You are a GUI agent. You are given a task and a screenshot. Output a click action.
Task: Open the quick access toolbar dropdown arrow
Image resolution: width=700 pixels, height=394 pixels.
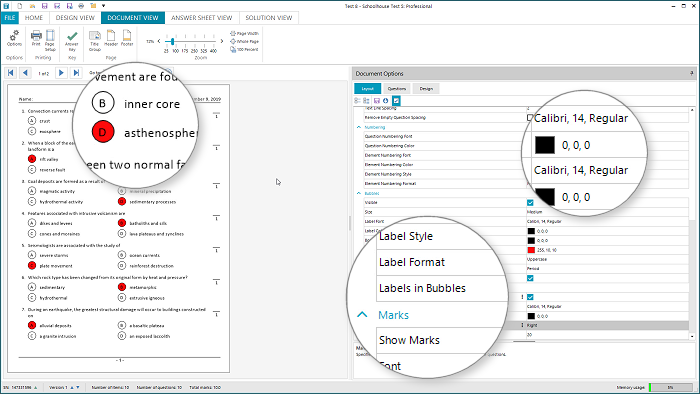104,6
